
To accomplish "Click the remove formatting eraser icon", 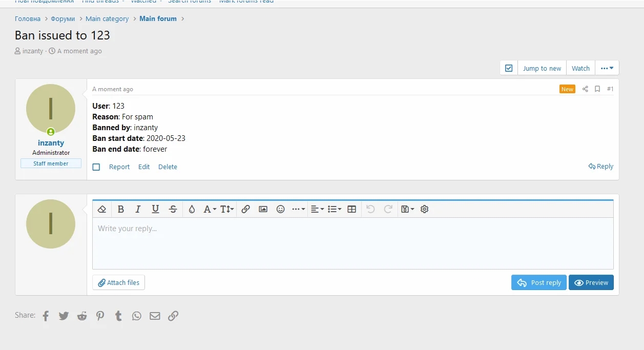I will coord(101,209).
